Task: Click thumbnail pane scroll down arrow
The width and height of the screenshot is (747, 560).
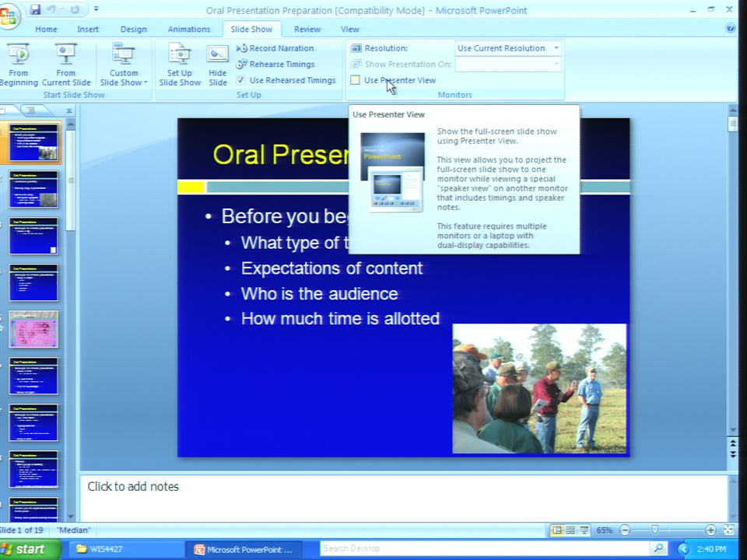Action: [x=71, y=516]
